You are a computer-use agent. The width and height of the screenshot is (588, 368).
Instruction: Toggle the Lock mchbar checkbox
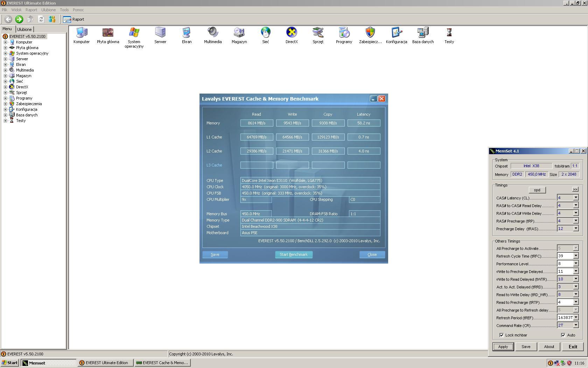coord(502,335)
